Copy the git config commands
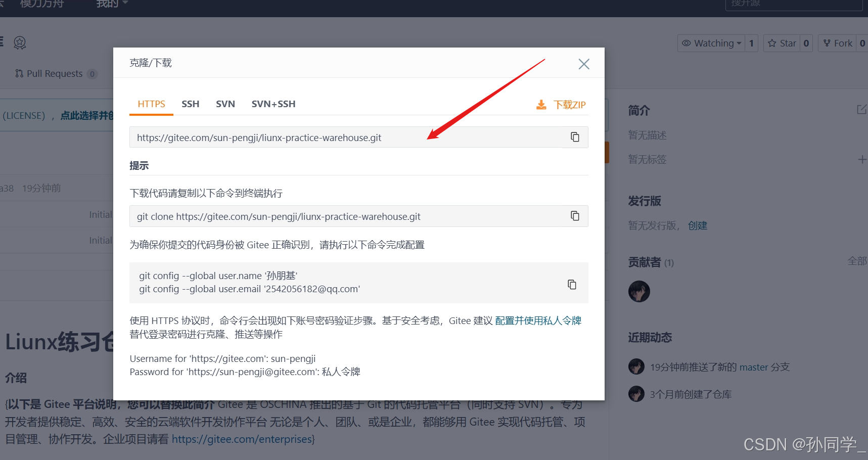Image resolution: width=868 pixels, height=460 pixels. click(572, 284)
